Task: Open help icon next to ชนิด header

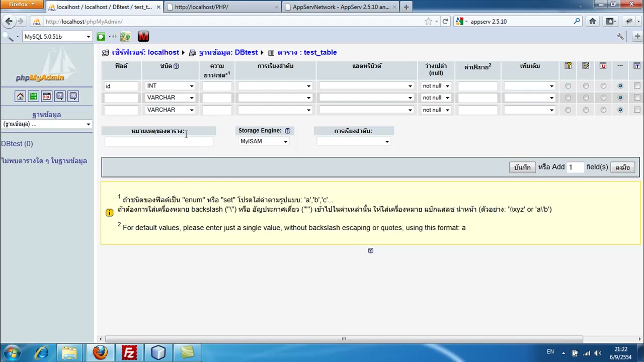Action: pyautogui.click(x=176, y=66)
